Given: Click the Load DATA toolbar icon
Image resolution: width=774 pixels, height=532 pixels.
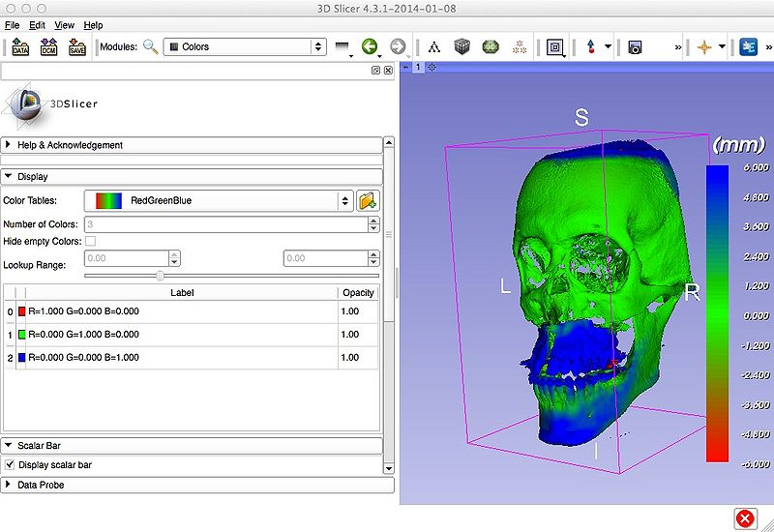Looking at the screenshot, I should [x=20, y=46].
